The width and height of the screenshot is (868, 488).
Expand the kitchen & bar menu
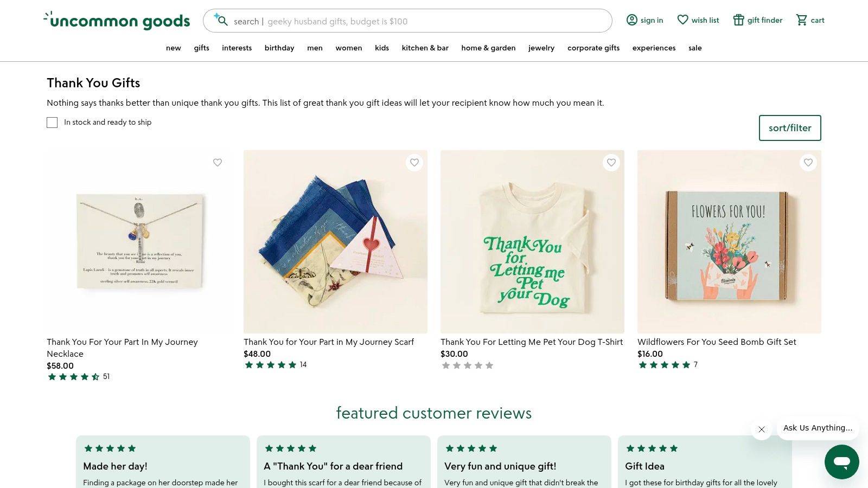coord(425,48)
